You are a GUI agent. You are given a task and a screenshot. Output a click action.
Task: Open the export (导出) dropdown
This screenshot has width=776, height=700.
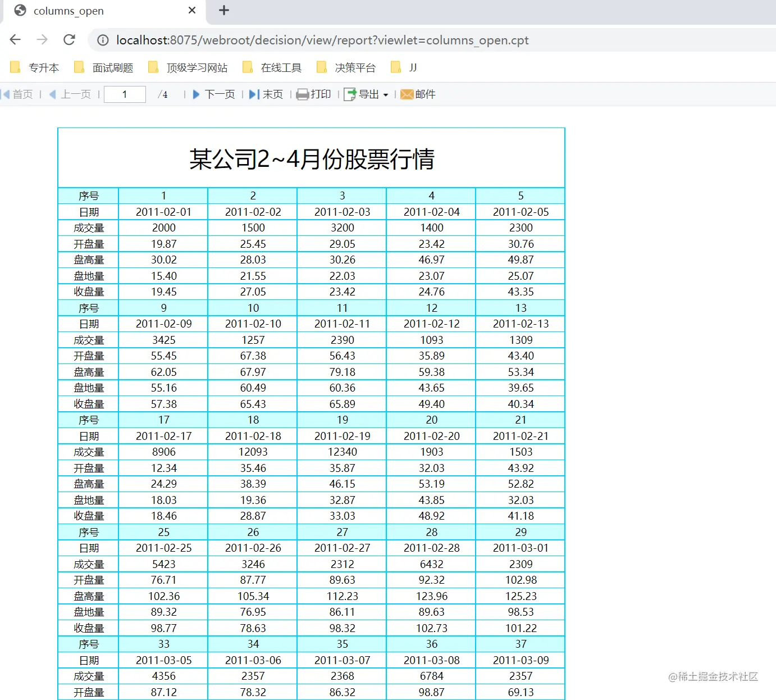(x=366, y=94)
